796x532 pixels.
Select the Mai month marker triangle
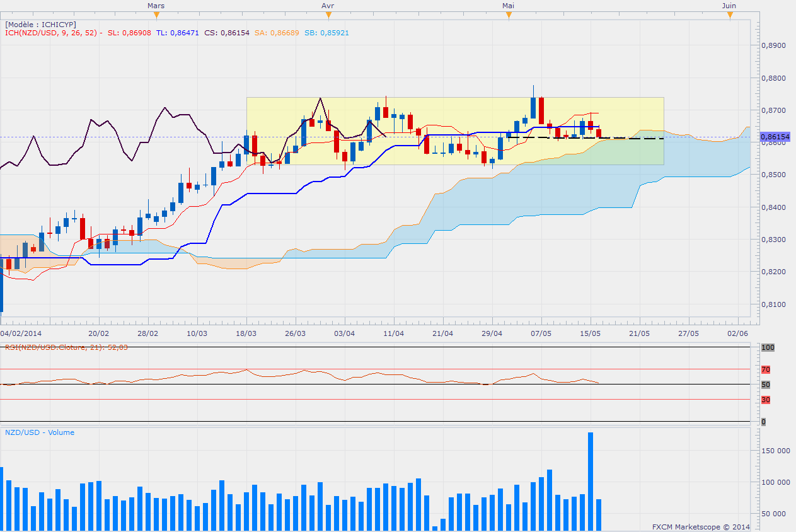click(x=508, y=16)
